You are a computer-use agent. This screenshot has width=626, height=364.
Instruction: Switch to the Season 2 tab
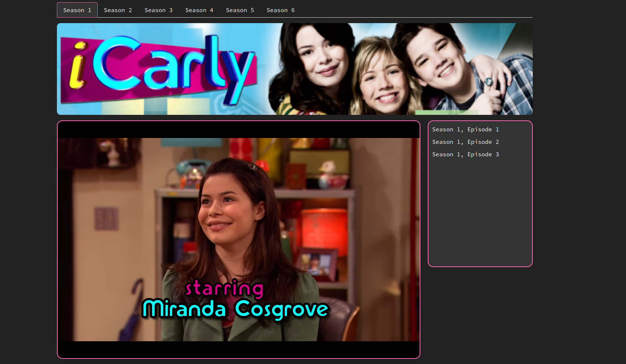point(118,10)
